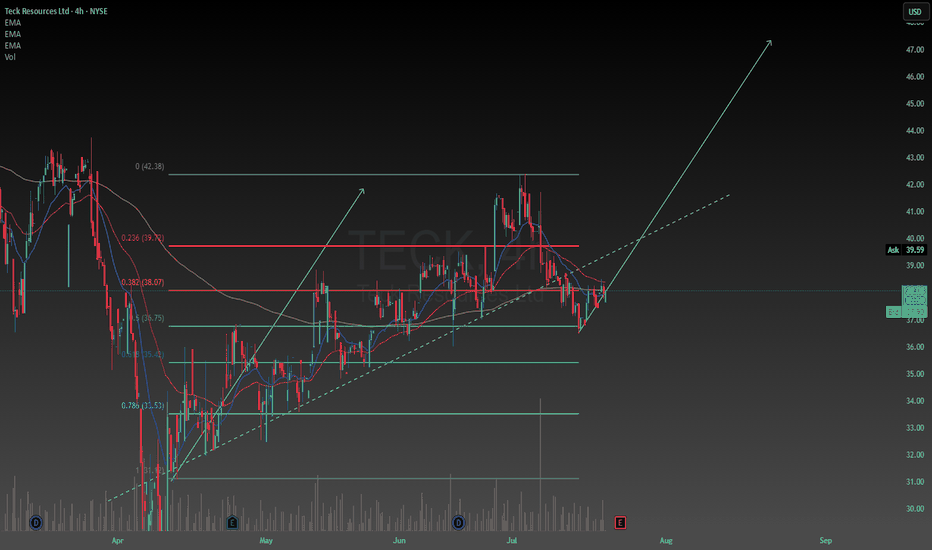The width and height of the screenshot is (932, 550).
Task: Click the green Bid price tag on axis
Action: coord(906,312)
